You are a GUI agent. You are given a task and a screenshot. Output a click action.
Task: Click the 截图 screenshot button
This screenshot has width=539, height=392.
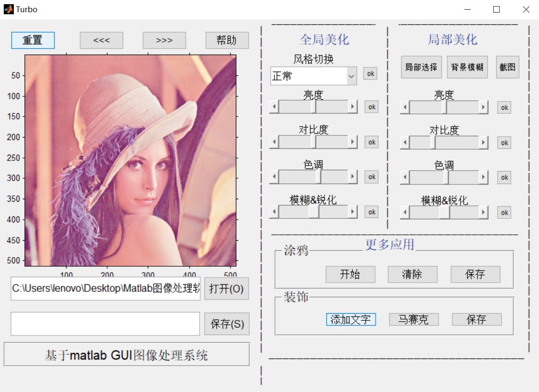coord(508,67)
